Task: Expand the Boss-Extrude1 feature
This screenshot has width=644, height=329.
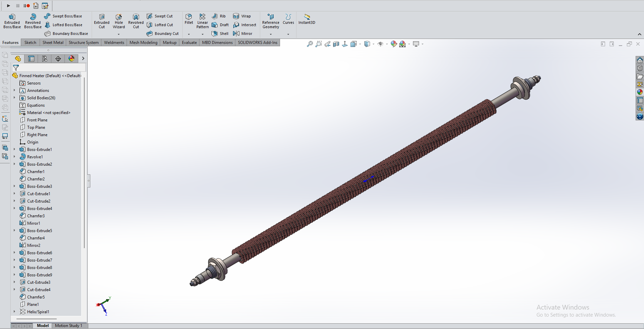Action: [14, 150]
